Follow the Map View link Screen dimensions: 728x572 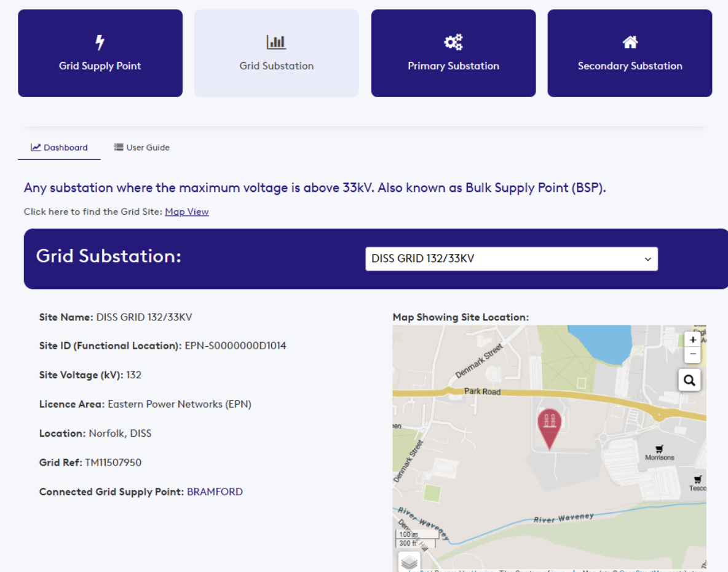pos(187,212)
